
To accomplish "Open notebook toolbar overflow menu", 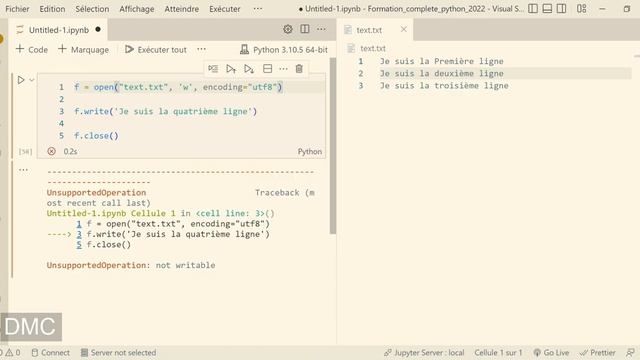I will click(202, 49).
